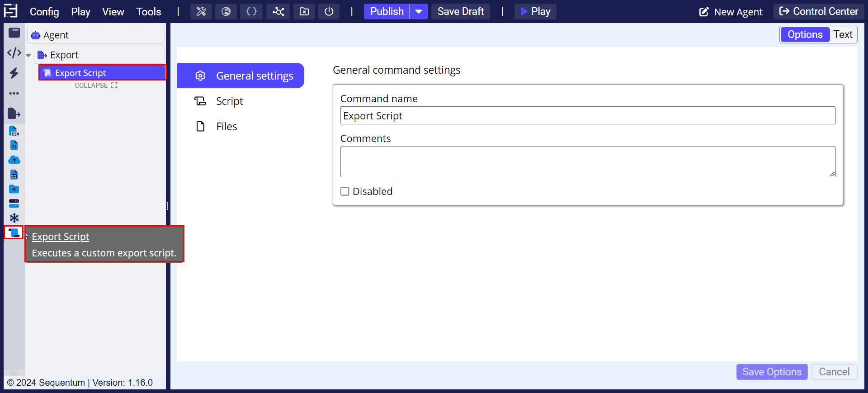Select the General settings tab
Screen dimensions: 868x393
[x=241, y=76]
